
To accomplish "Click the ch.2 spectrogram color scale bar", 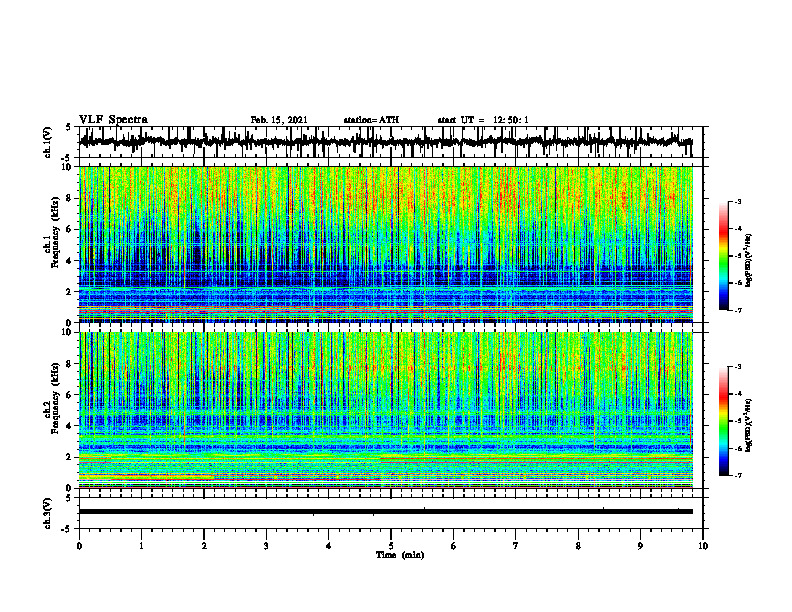I will (723, 421).
